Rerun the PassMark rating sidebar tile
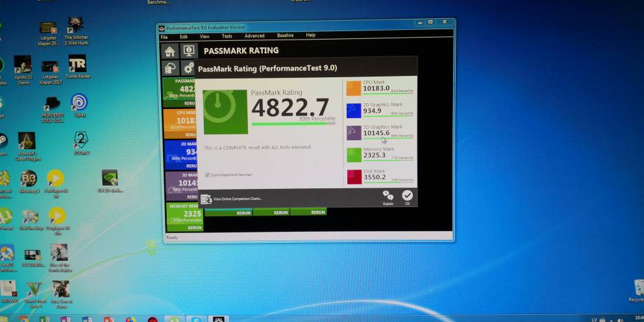Viewport: 644px width, 322px height. [x=191, y=103]
